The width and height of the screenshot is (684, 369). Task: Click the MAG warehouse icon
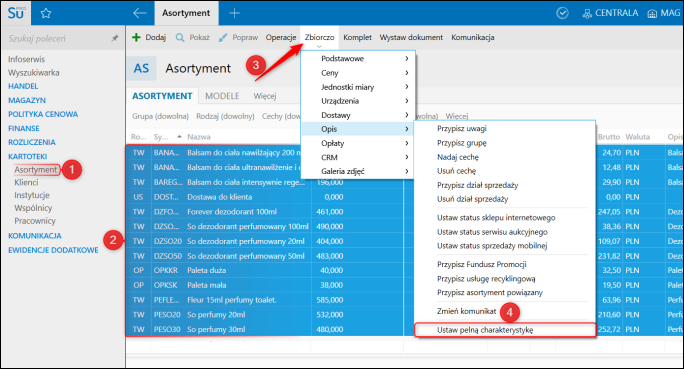[652, 14]
